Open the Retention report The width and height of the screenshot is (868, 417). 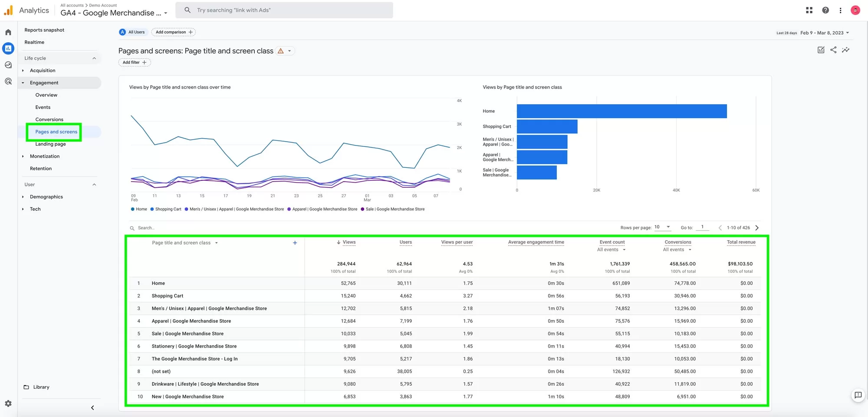41,169
